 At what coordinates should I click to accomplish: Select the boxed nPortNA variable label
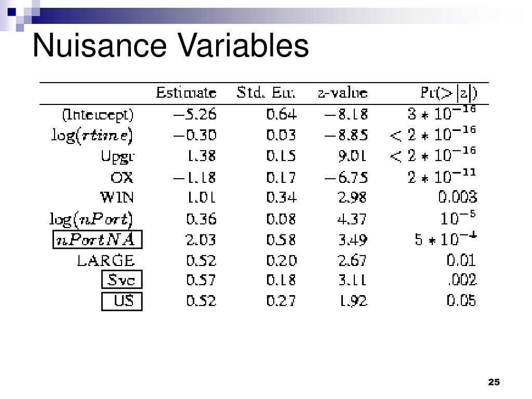point(97,240)
